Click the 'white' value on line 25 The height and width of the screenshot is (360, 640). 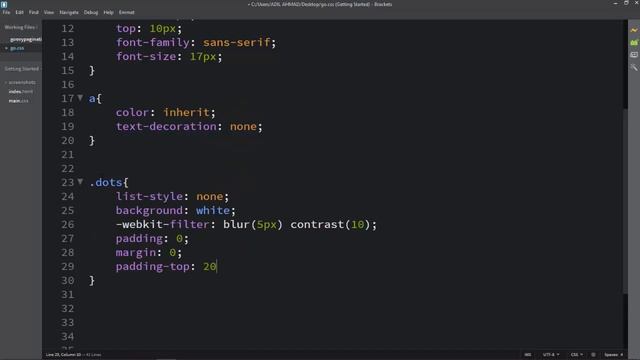click(213, 210)
